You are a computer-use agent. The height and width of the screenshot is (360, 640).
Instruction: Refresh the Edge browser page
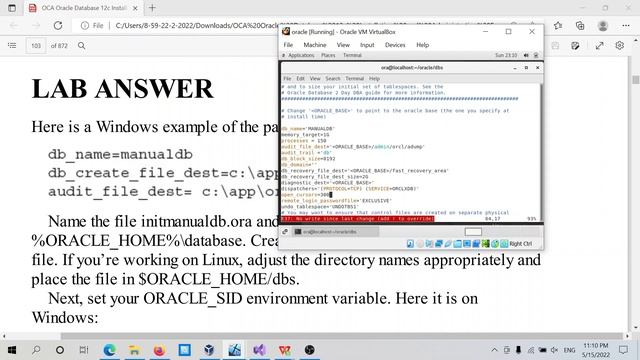58,25
